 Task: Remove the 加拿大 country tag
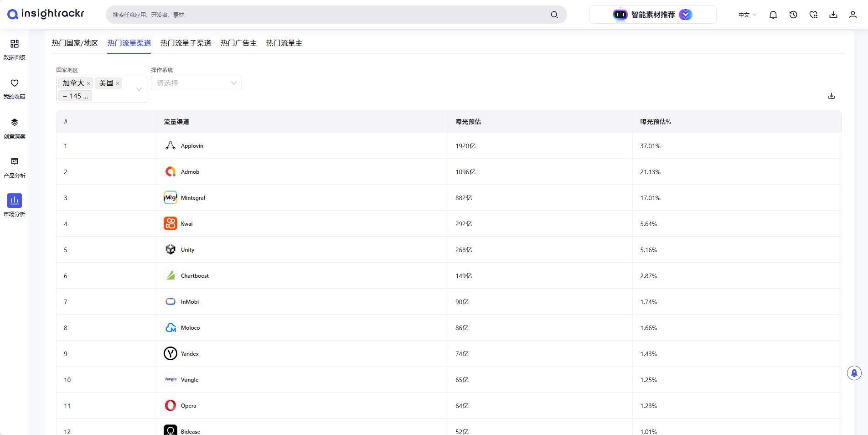(88, 83)
